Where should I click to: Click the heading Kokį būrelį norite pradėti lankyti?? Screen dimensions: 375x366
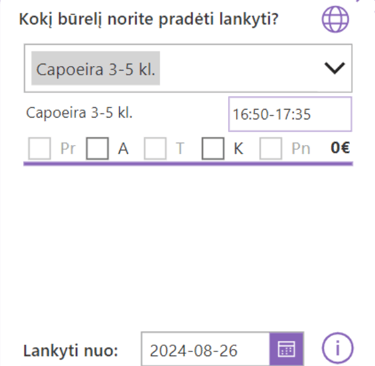pyautogui.click(x=149, y=19)
